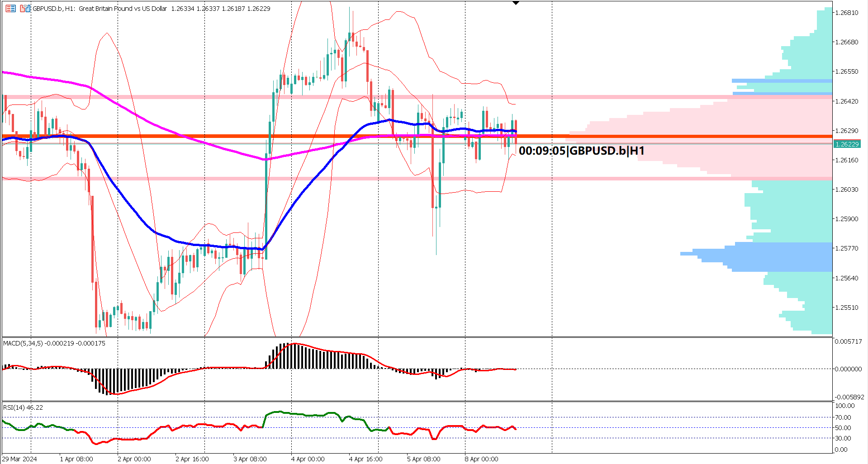The height and width of the screenshot is (464, 868).
Task: Select the quick trade grid icon top-left
Action: (x=10, y=9)
